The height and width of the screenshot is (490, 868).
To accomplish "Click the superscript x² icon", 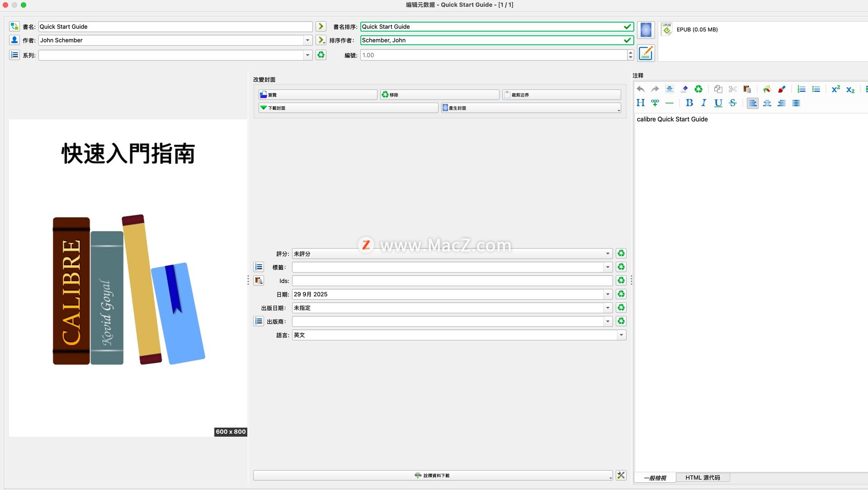I will pos(835,89).
